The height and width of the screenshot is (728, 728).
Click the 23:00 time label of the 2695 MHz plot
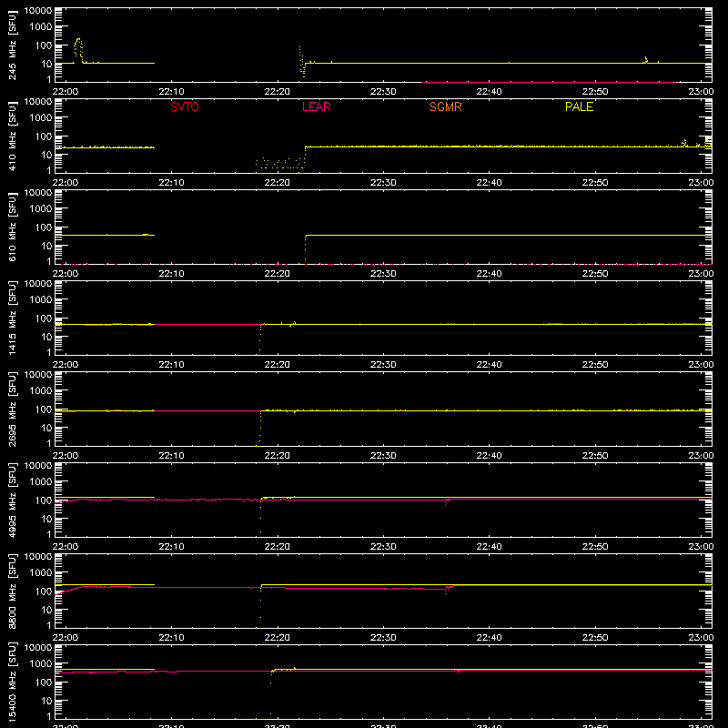coord(701,456)
